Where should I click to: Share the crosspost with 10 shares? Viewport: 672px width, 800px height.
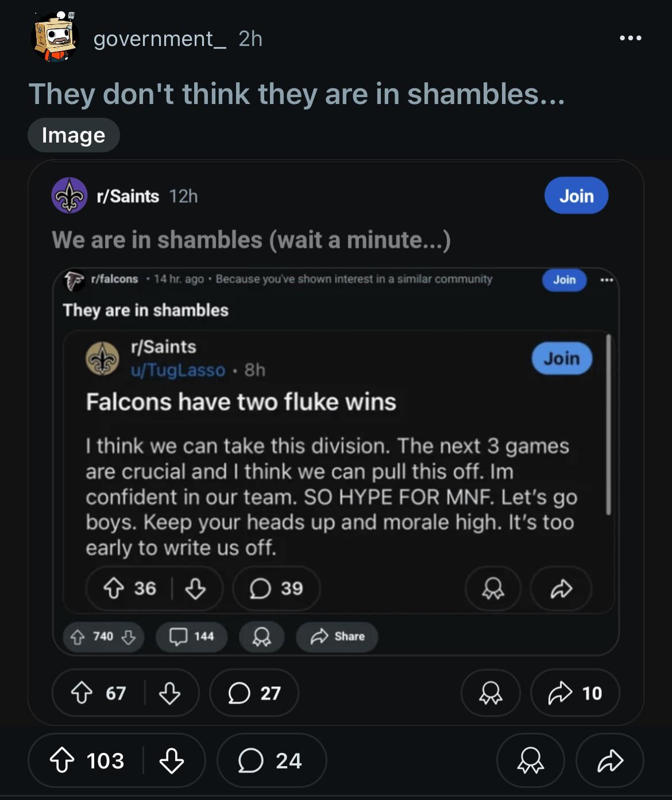(x=574, y=693)
